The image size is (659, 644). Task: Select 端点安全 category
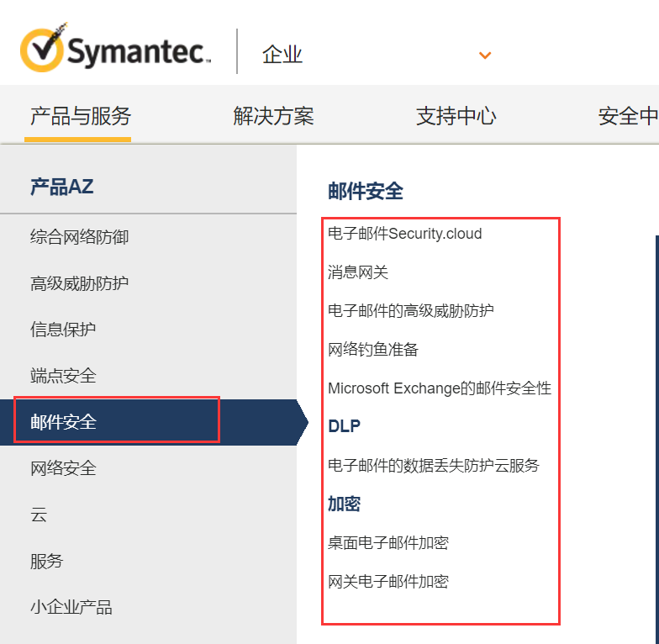pos(63,375)
